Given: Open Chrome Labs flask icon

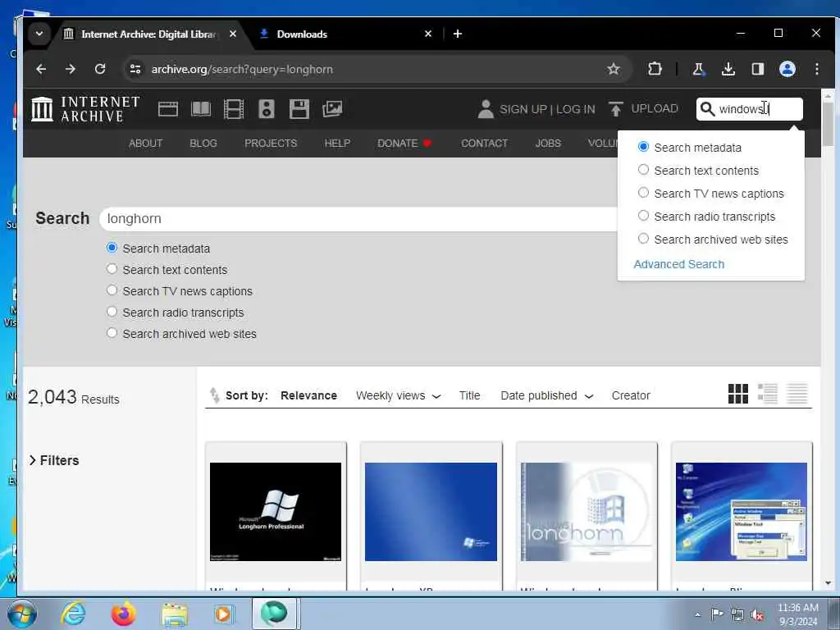Looking at the screenshot, I should click(x=698, y=69).
